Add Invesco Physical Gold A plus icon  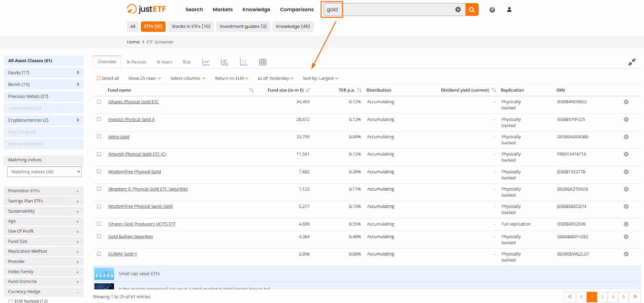coord(626,120)
